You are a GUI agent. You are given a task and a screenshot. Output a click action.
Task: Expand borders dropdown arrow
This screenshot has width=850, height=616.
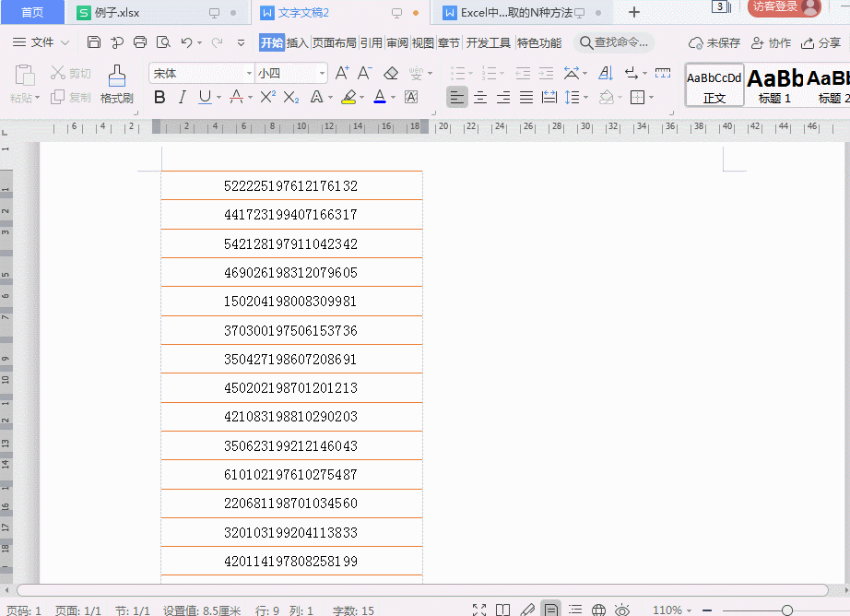pyautogui.click(x=651, y=98)
